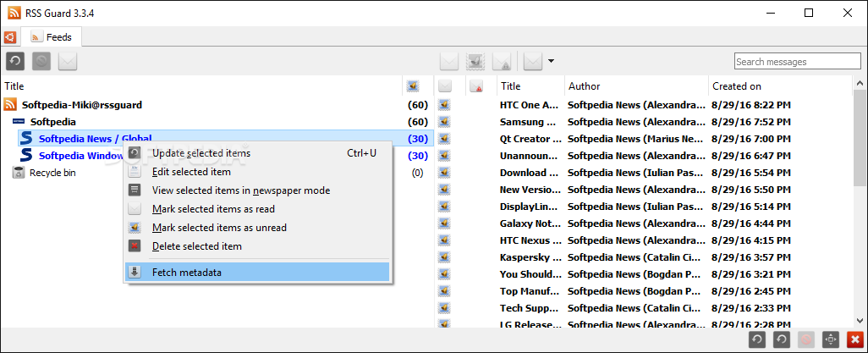Toggle read stamp icon on Download ... row

[x=442, y=173]
